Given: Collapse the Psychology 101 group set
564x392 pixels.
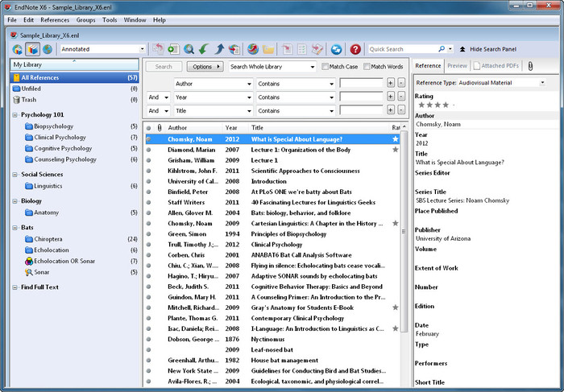Looking at the screenshot, I should [15, 115].
